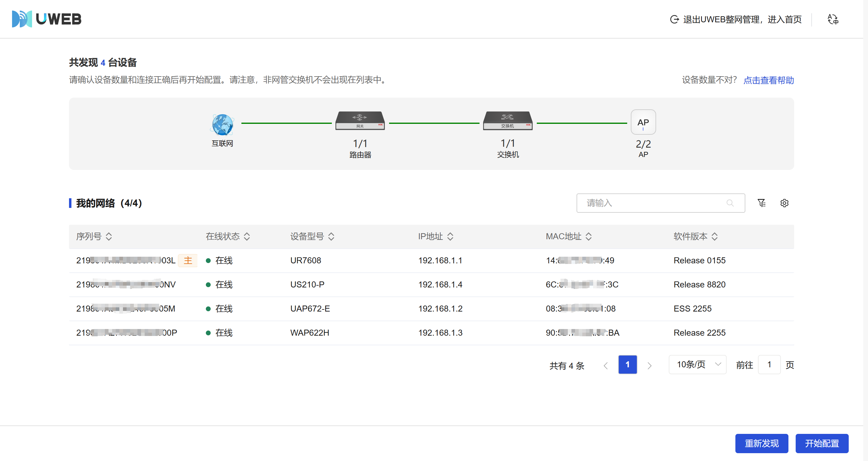Click IP address 192.168.1.3
The height and width of the screenshot is (461, 868).
(x=440, y=333)
